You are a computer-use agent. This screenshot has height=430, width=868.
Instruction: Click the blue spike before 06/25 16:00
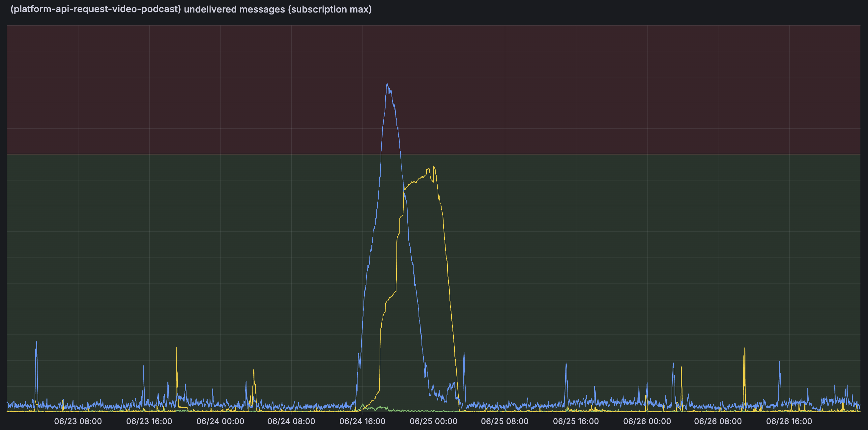(x=566, y=363)
